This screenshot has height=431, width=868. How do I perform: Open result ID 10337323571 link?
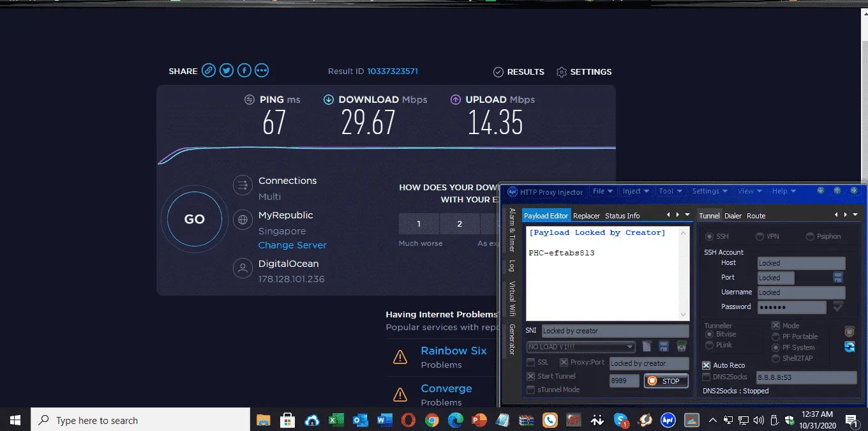[393, 72]
